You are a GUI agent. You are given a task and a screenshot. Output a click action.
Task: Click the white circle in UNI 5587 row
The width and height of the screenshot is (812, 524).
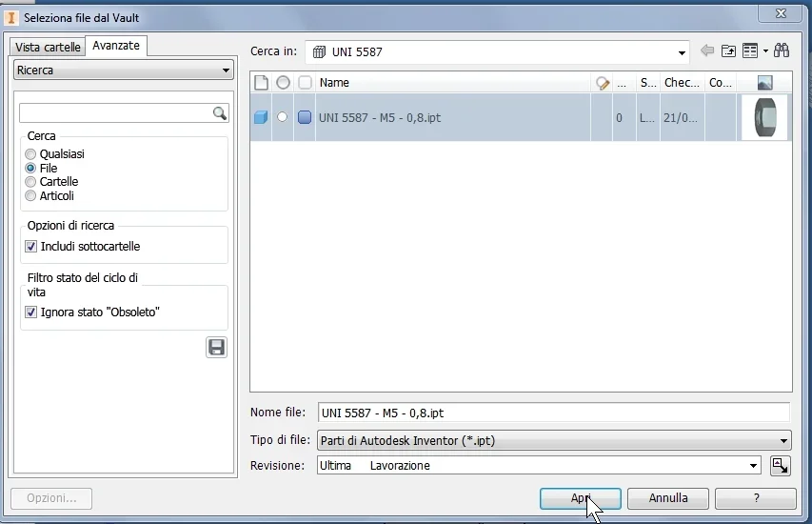282,117
